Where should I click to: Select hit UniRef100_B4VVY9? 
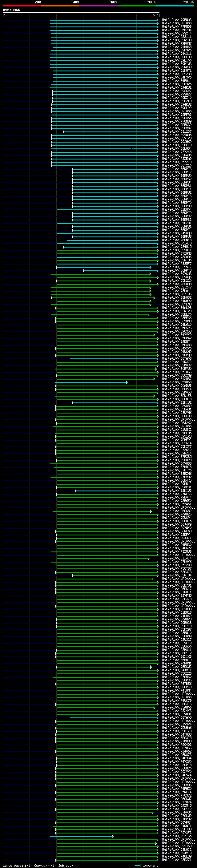pos(177,335)
